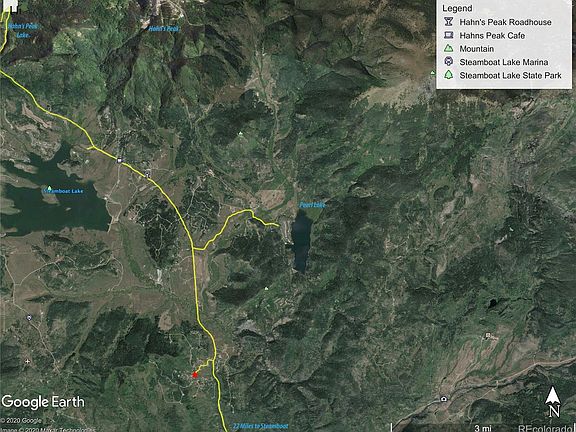
Task: Click the Hahn's Peak Roadhouse legend icon
Action: click(x=448, y=22)
